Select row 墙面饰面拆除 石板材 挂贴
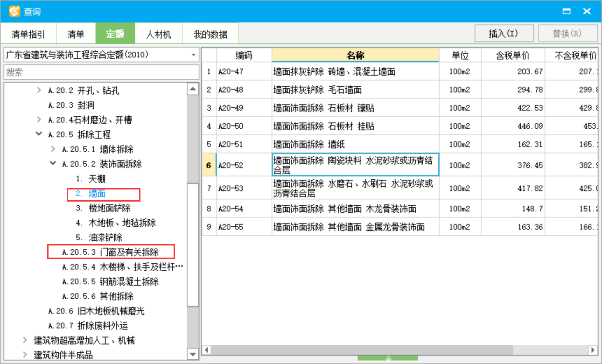Image resolution: width=602 pixels, height=364 pixels. pos(356,126)
